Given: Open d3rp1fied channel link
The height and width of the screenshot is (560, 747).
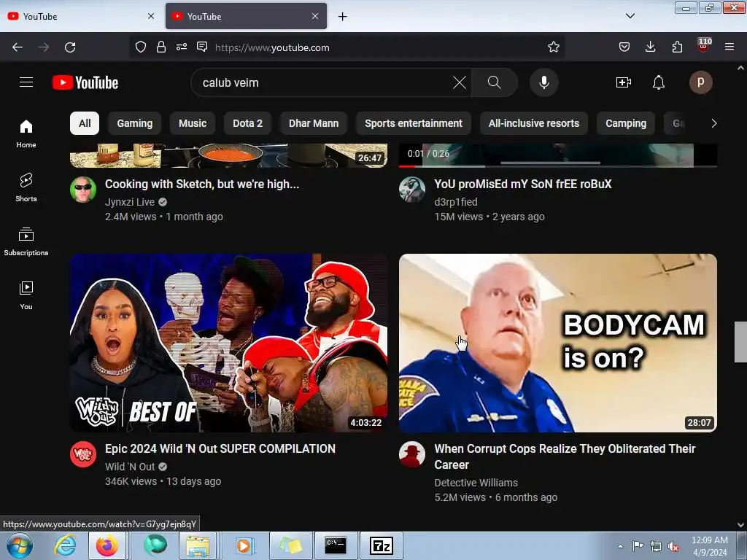Looking at the screenshot, I should coord(455,202).
